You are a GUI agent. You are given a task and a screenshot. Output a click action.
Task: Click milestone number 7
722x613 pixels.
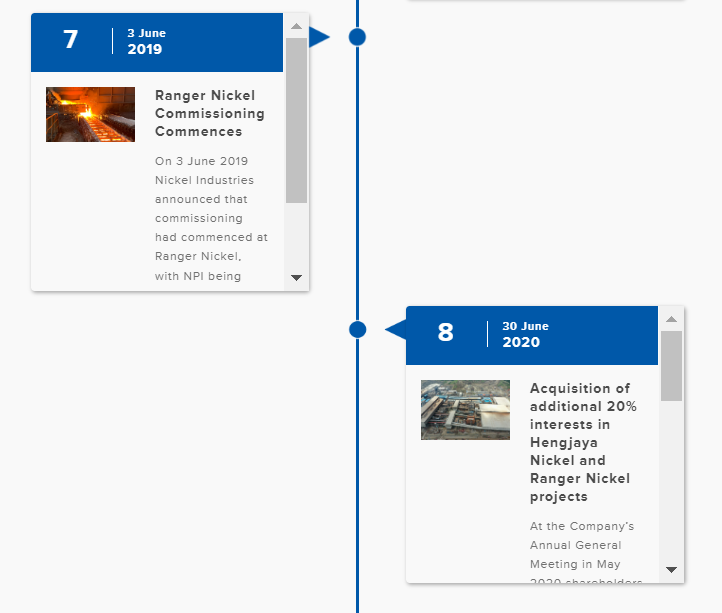point(70,40)
